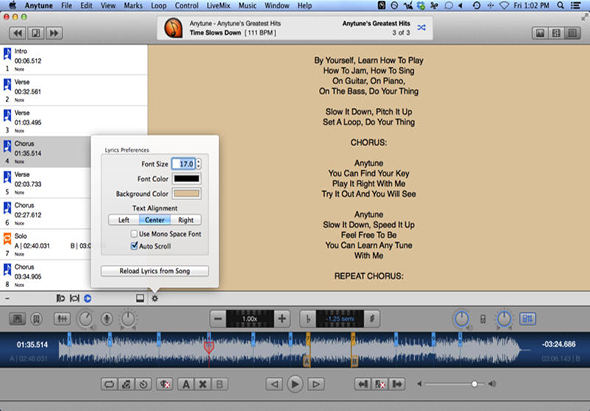The image size is (590, 411).
Task: Click the orange B loop marker on waveform
Action: [x=354, y=362]
